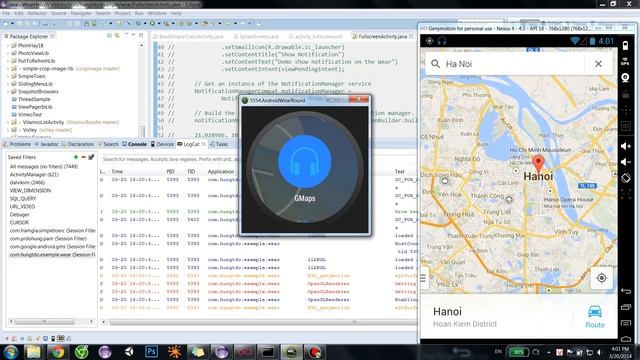
Task: Click the magnifier icon in Maps search
Action: pyautogui.click(x=436, y=64)
